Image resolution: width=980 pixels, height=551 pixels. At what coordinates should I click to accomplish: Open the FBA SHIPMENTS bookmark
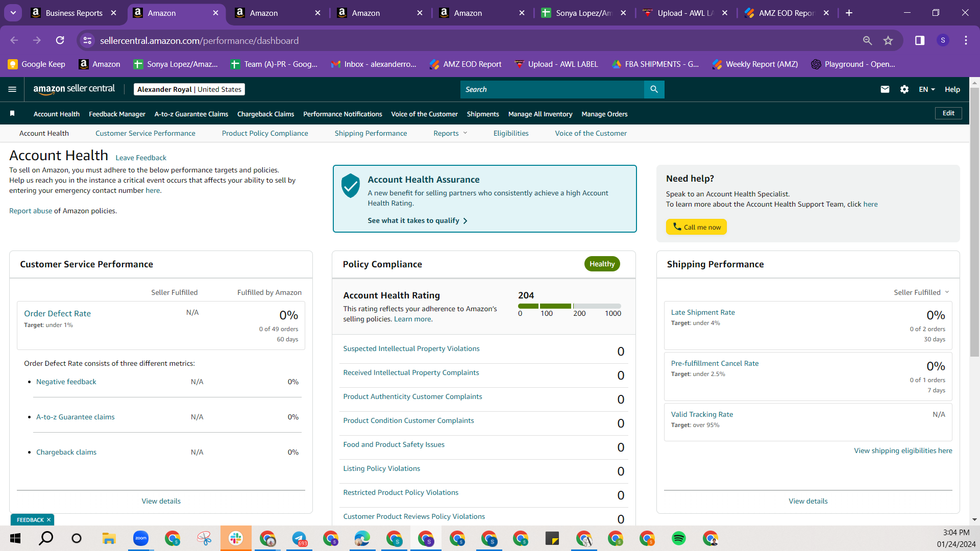655,64
